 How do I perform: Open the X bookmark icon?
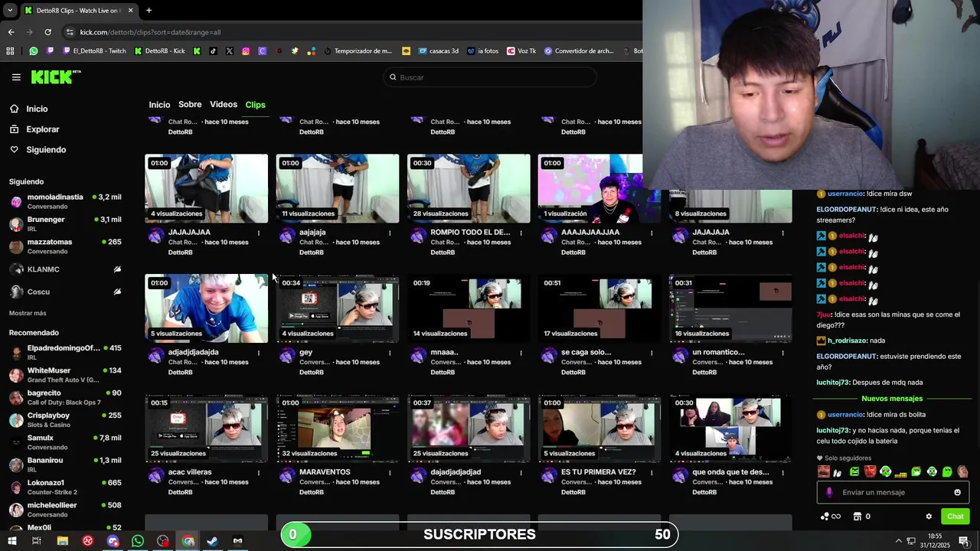tap(230, 51)
